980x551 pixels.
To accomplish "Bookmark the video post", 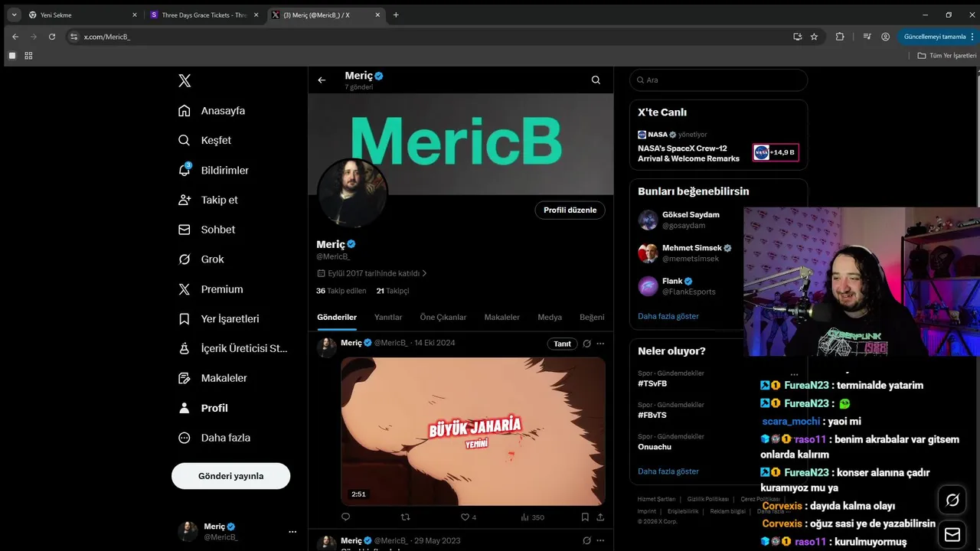I will click(x=585, y=517).
